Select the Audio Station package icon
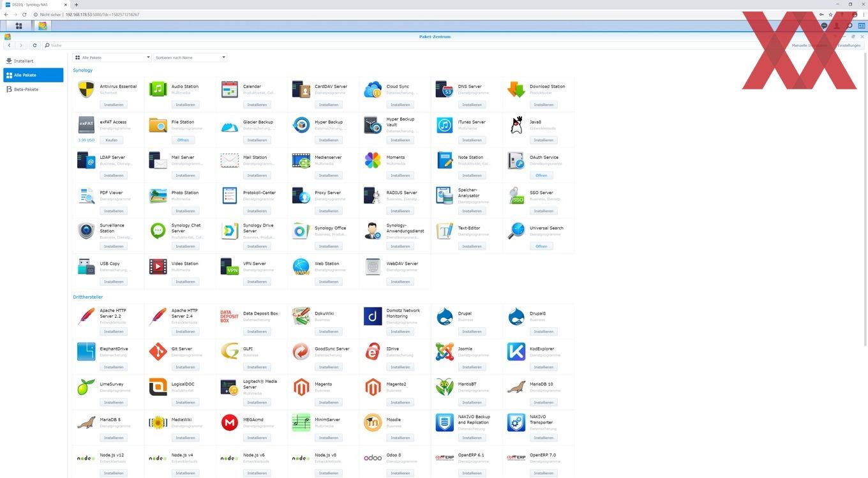Viewport: 868px width, 478px height. [x=158, y=89]
